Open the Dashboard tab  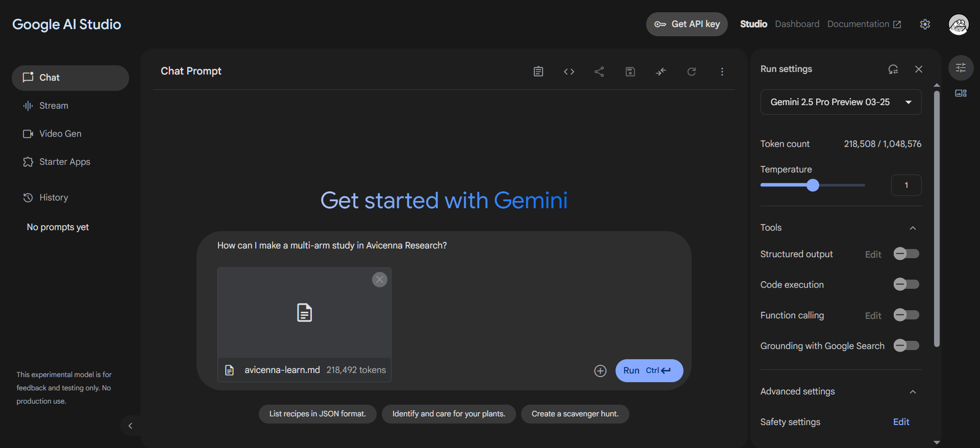click(x=797, y=24)
